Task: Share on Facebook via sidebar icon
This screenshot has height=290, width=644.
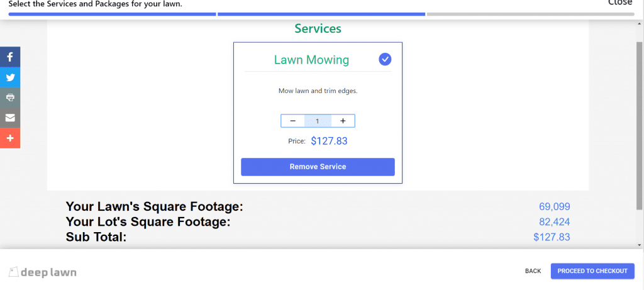Action: 10,57
